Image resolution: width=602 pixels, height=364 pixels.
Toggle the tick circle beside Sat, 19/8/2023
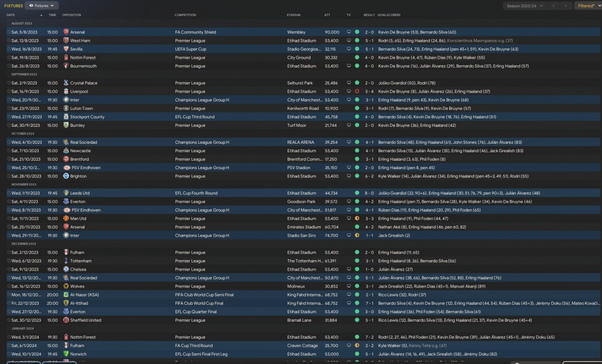coord(8,58)
